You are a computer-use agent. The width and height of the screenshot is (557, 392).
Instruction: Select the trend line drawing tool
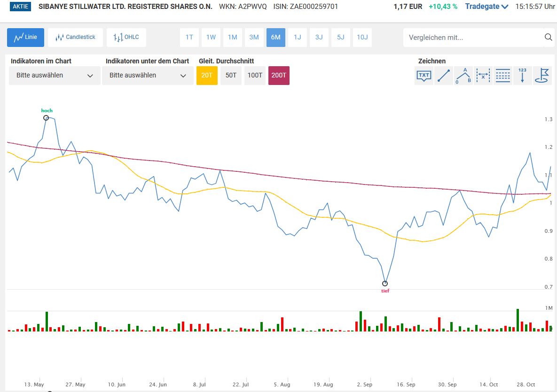(x=443, y=76)
